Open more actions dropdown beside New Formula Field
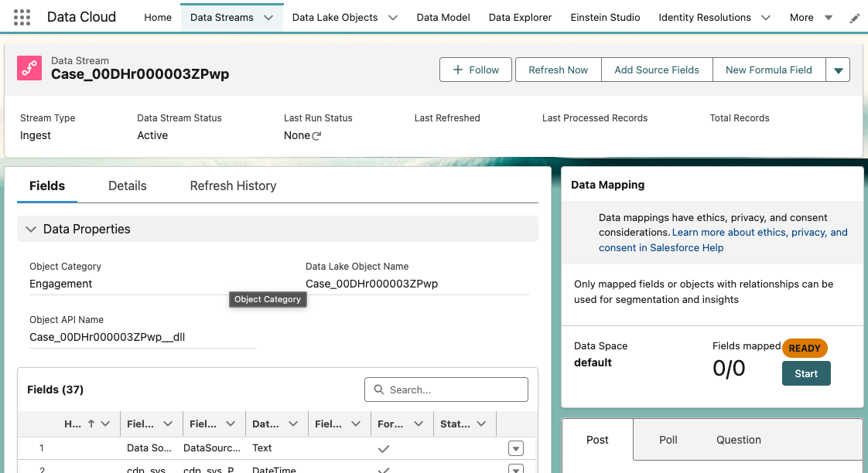 pyautogui.click(x=838, y=70)
